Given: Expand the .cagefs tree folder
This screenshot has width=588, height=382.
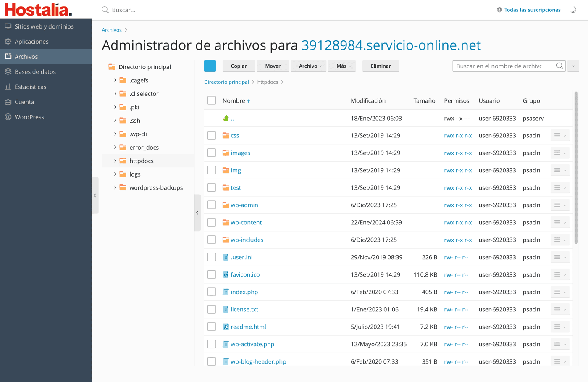Looking at the screenshot, I should click(x=115, y=80).
